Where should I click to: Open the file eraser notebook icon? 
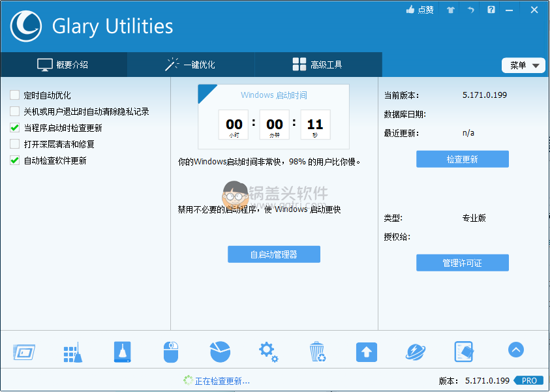point(464,352)
